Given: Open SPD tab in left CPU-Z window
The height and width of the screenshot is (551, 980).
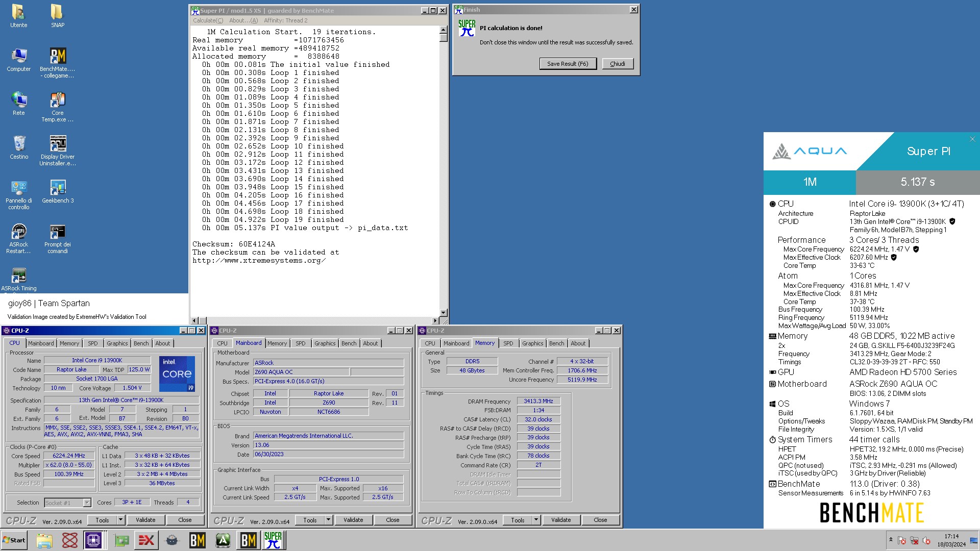Looking at the screenshot, I should 92,343.
